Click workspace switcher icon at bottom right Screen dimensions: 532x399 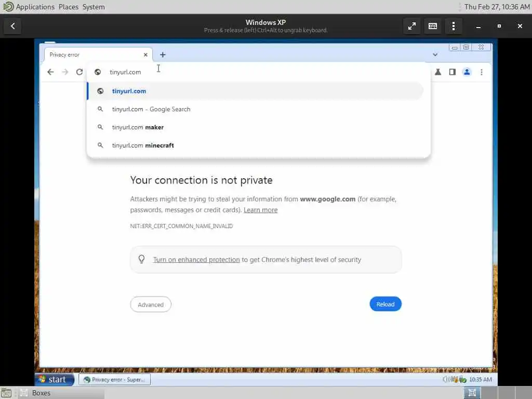click(472, 393)
